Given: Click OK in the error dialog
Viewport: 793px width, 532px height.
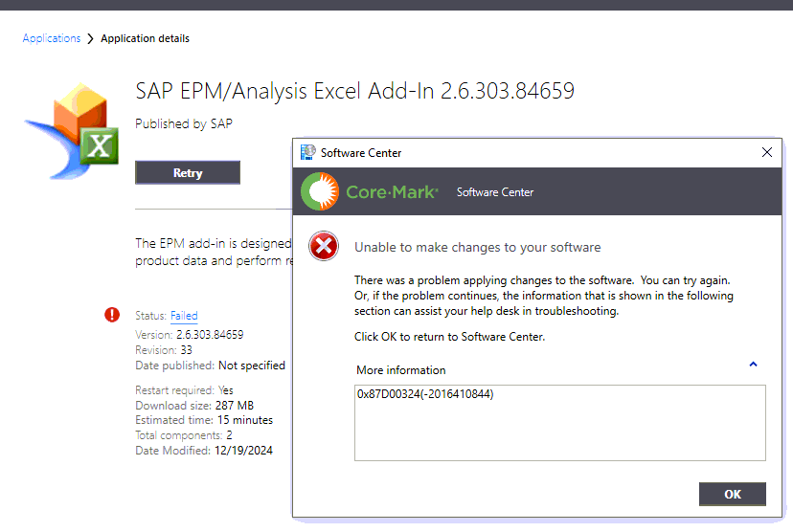Looking at the screenshot, I should [733, 494].
